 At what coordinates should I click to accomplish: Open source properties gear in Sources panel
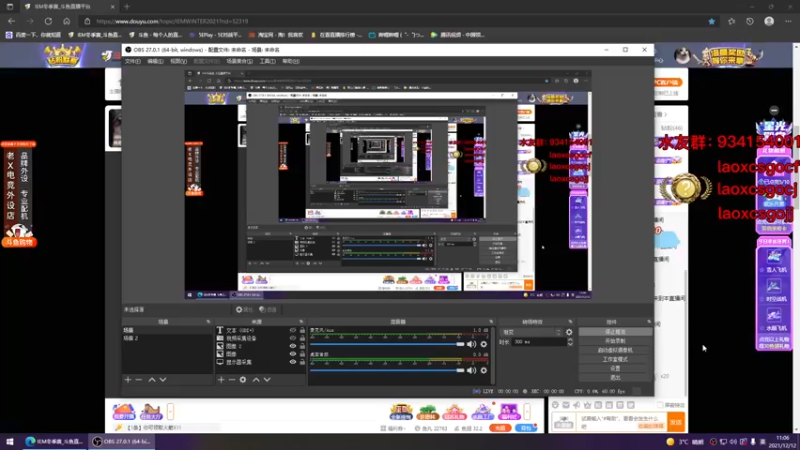243,380
